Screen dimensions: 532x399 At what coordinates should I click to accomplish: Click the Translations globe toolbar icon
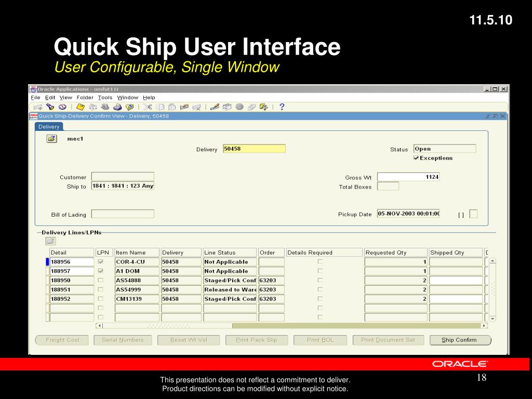click(240, 107)
